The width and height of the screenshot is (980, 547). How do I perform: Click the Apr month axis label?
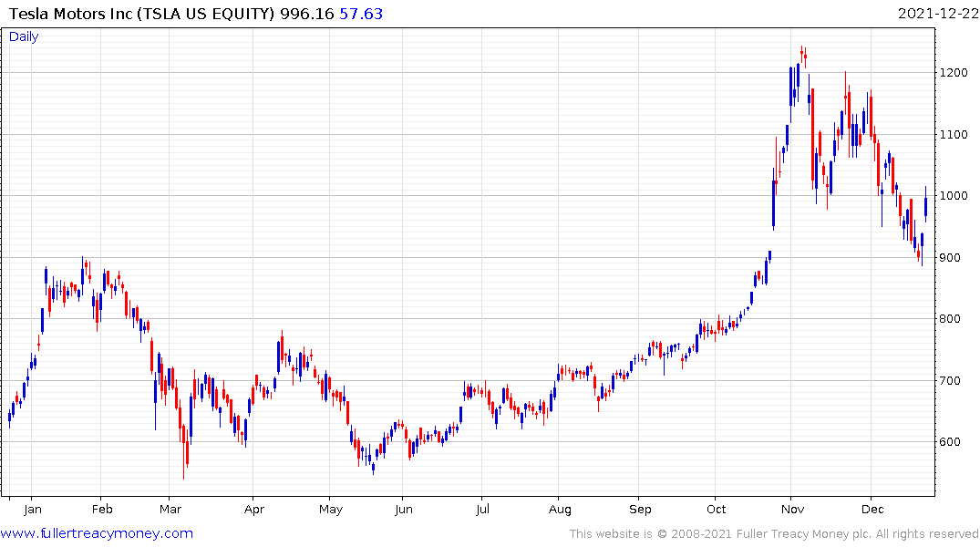click(253, 509)
